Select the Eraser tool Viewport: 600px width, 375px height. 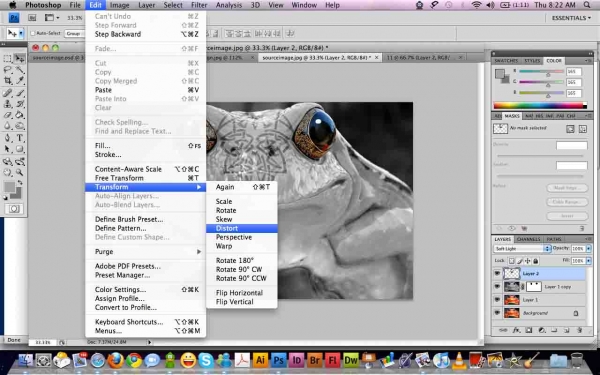7,115
